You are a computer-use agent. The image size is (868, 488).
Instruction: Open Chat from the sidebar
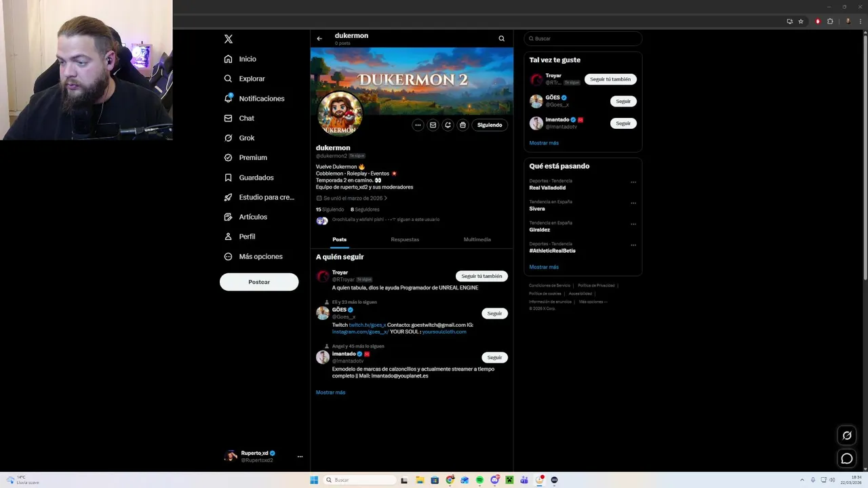[239, 118]
